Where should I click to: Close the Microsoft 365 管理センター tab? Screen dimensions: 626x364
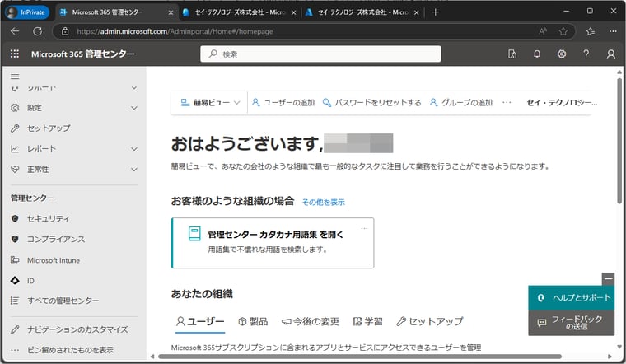coord(171,12)
